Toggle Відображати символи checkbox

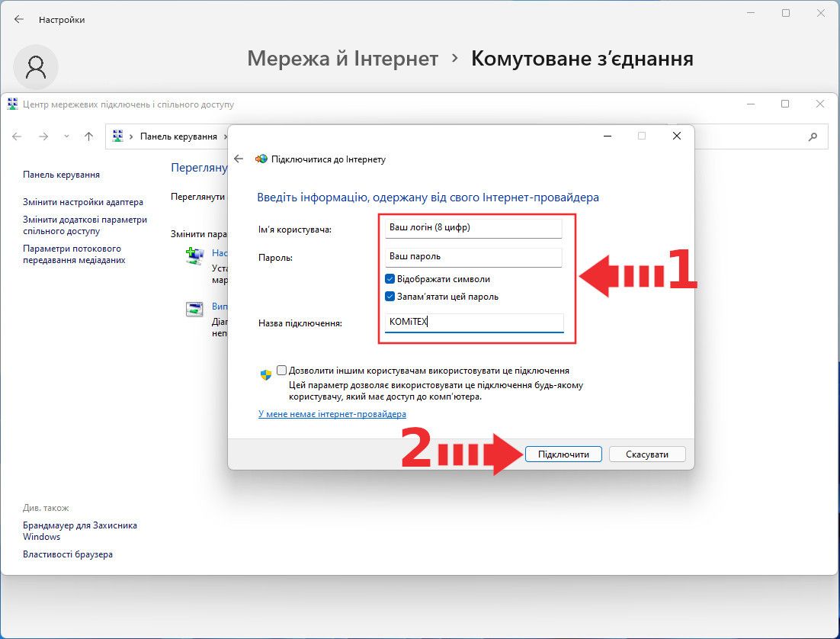[x=390, y=279]
